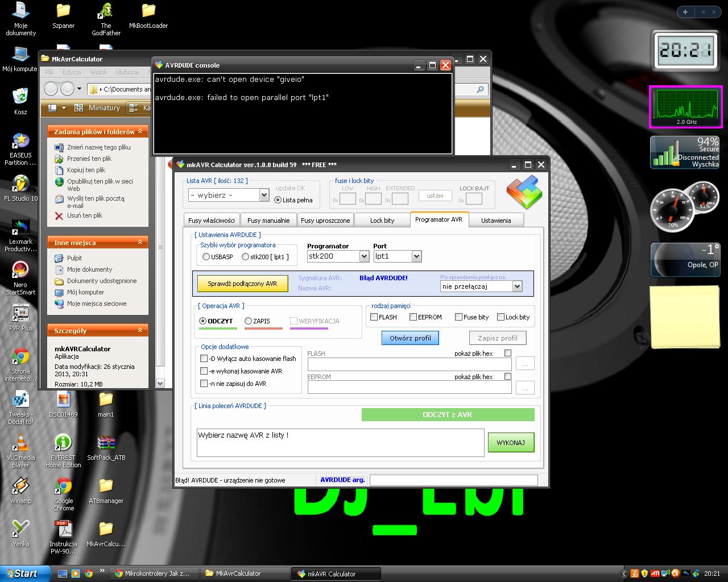
Task: Switch to the Ustawienia tab
Action: (x=496, y=221)
